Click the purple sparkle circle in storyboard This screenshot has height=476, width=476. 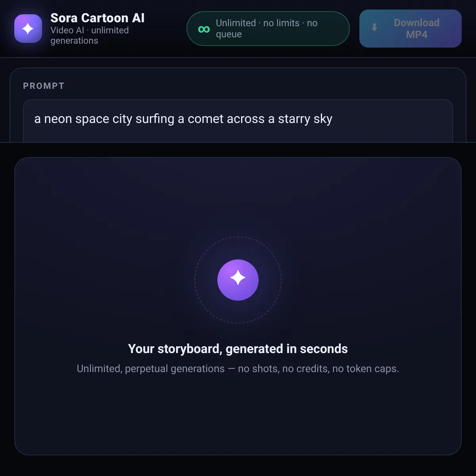click(x=238, y=280)
